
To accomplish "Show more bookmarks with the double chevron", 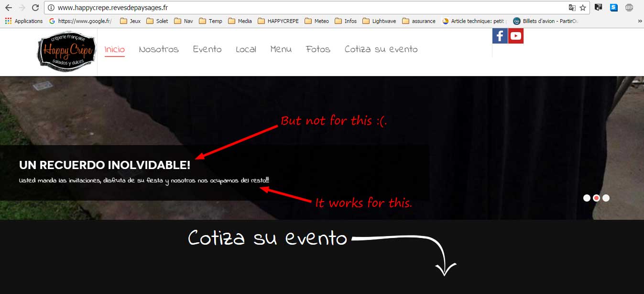I will pyautogui.click(x=640, y=21).
